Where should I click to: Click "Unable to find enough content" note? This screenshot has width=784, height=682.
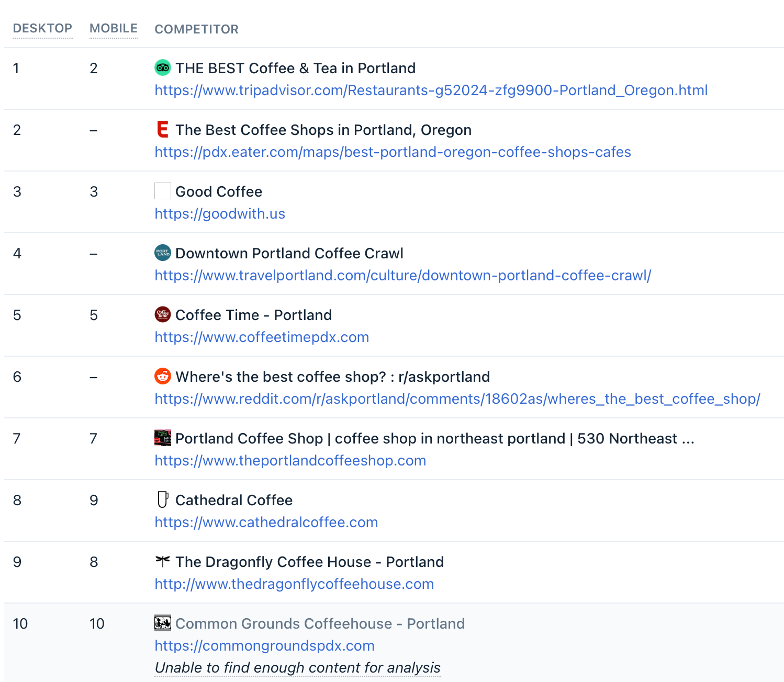pos(297,668)
